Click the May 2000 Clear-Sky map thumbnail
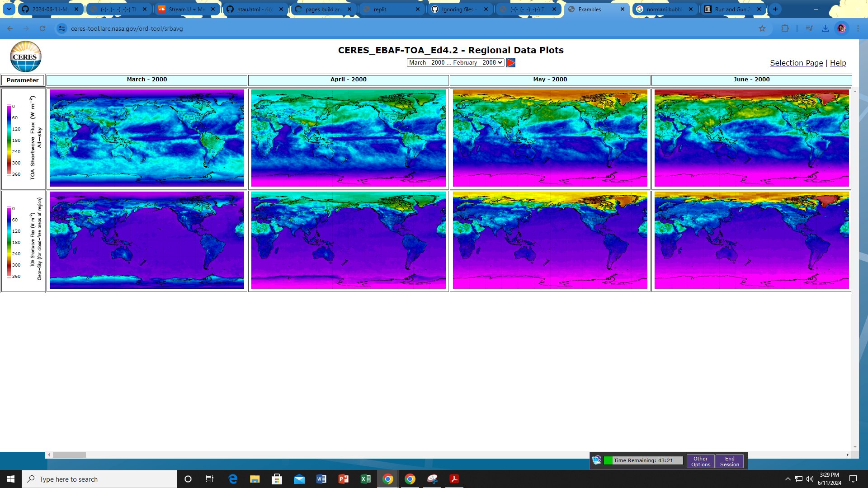Image resolution: width=868 pixels, height=488 pixels. point(550,240)
